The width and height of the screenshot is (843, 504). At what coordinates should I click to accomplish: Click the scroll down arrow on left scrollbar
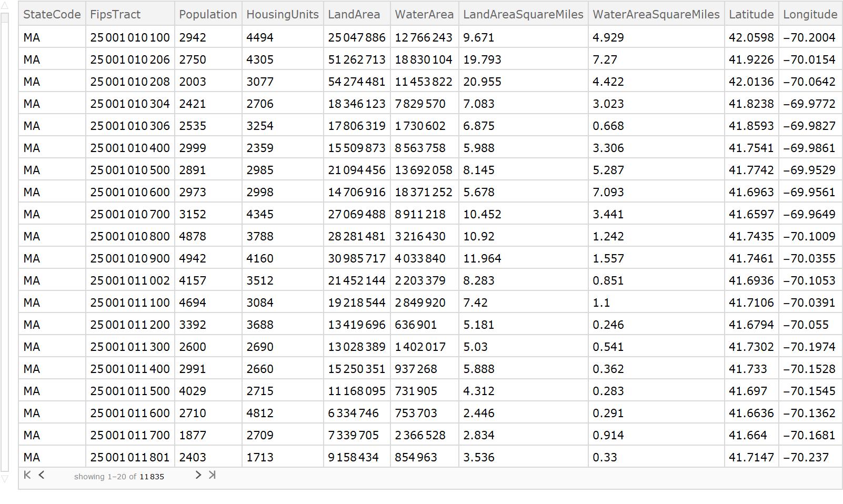tap(4, 478)
